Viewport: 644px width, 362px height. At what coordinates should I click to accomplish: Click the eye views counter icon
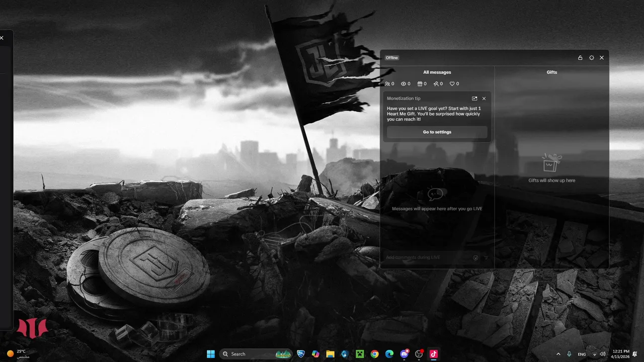(404, 84)
